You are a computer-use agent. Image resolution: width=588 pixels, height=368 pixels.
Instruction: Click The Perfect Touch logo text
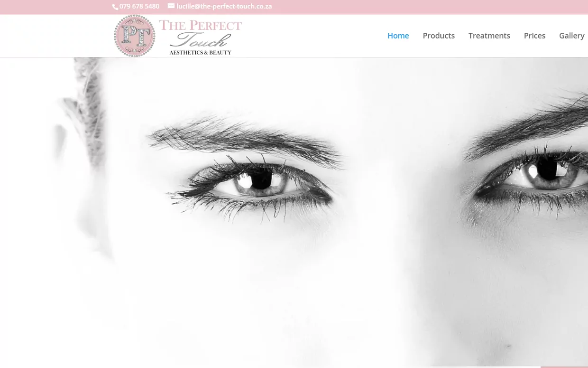click(x=200, y=37)
